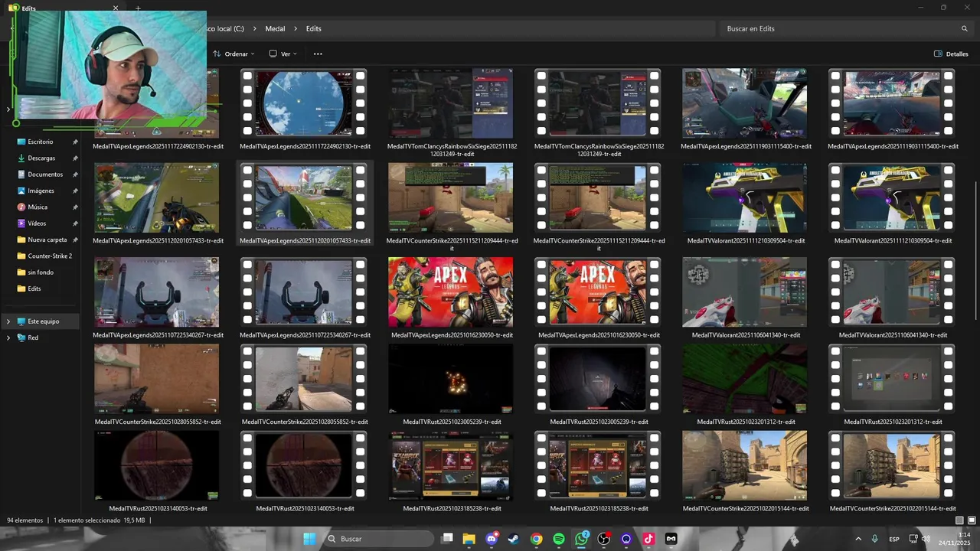Expand Red in navigation pane
This screenshot has width=980, height=551.
pyautogui.click(x=8, y=337)
